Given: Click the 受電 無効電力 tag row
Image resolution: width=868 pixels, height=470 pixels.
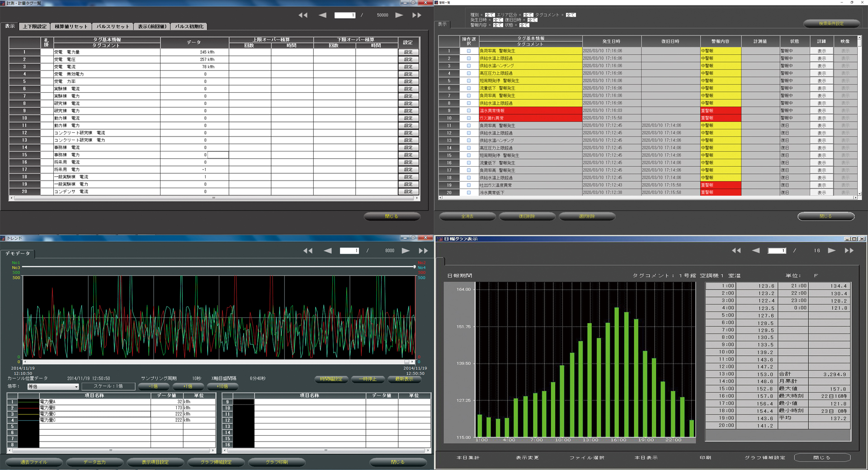Looking at the screenshot, I should (x=214, y=74).
